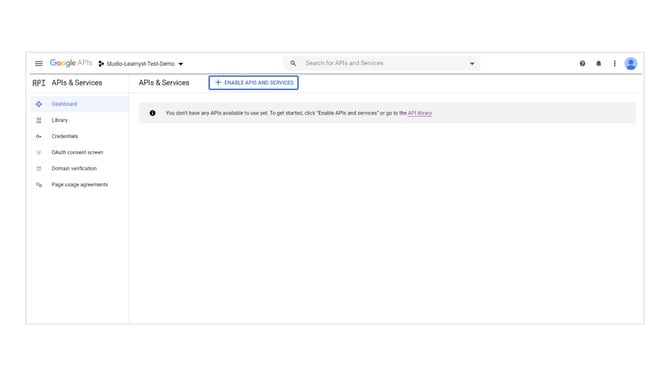The width and height of the screenshot is (670, 376).
Task: Click the OAuth consent screen icon
Action: pyautogui.click(x=39, y=153)
